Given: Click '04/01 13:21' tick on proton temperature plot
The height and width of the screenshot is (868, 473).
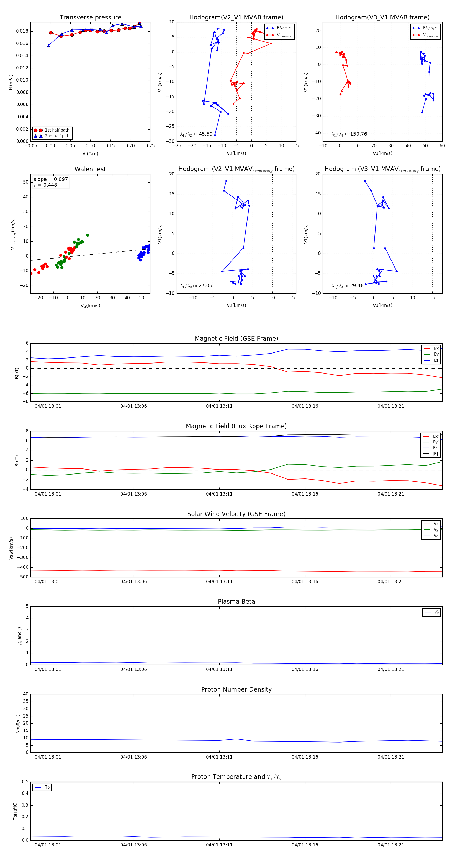Looking at the screenshot, I should [390, 845].
